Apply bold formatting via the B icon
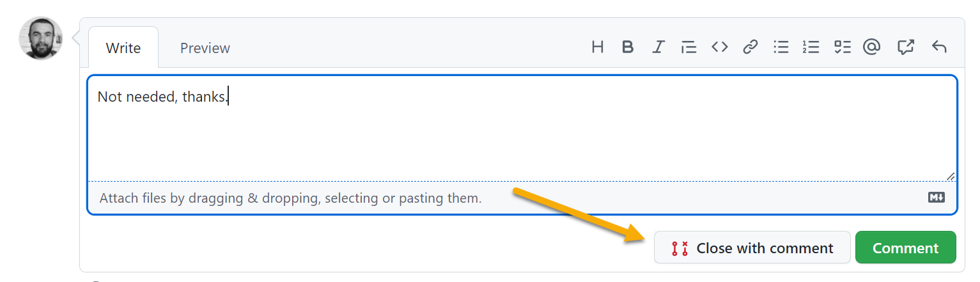Image resolution: width=980 pixels, height=282 pixels. coord(628,47)
